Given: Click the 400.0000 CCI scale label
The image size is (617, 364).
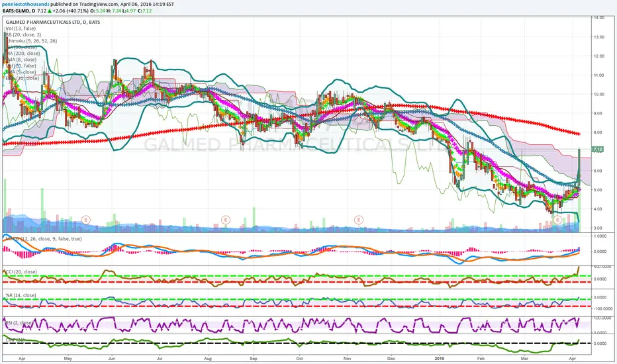Looking at the screenshot, I should [x=602, y=267].
